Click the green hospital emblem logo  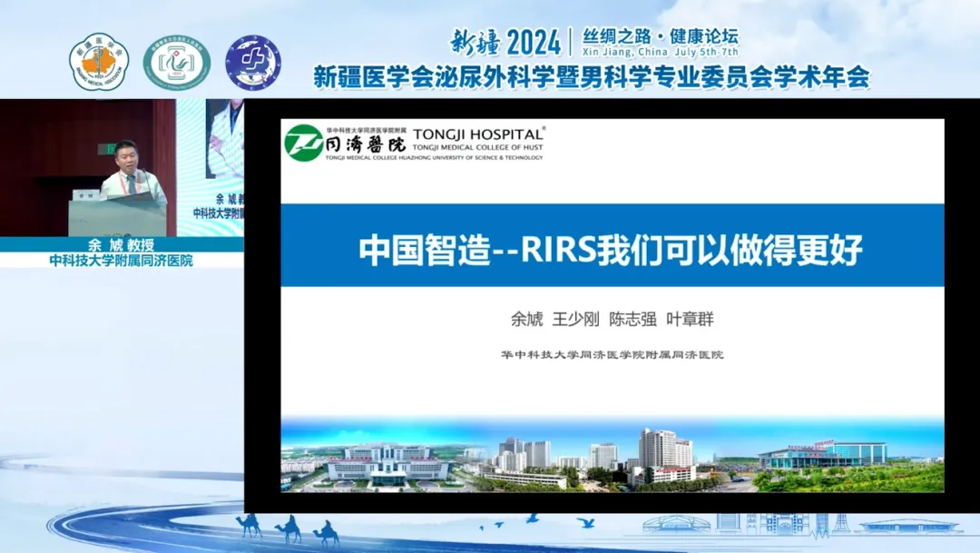[176, 63]
